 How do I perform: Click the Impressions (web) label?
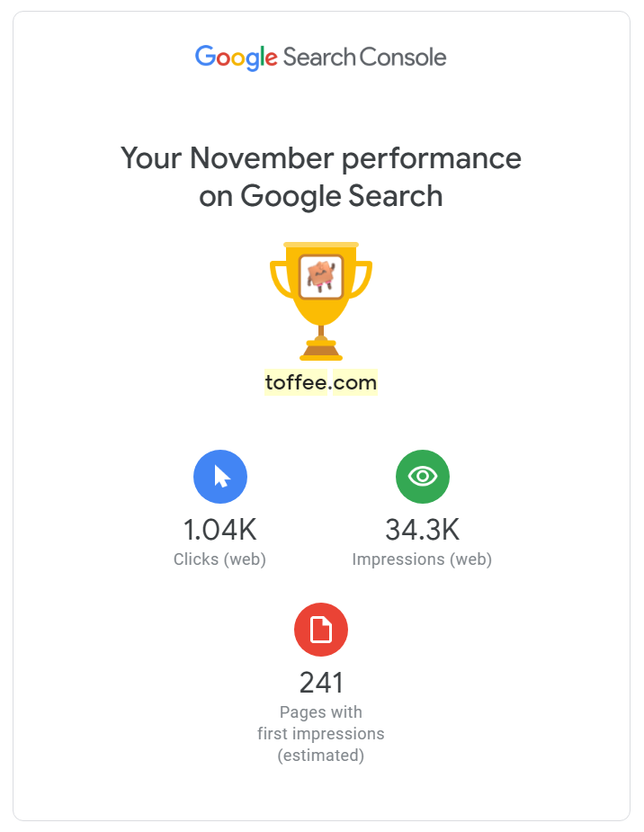[422, 559]
